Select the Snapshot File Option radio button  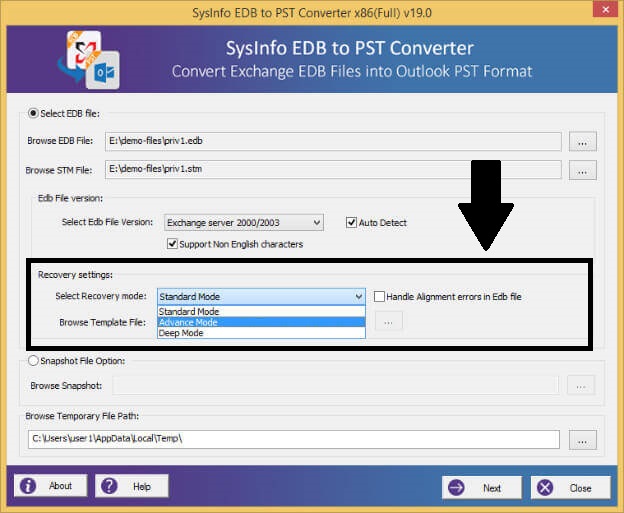(33, 361)
